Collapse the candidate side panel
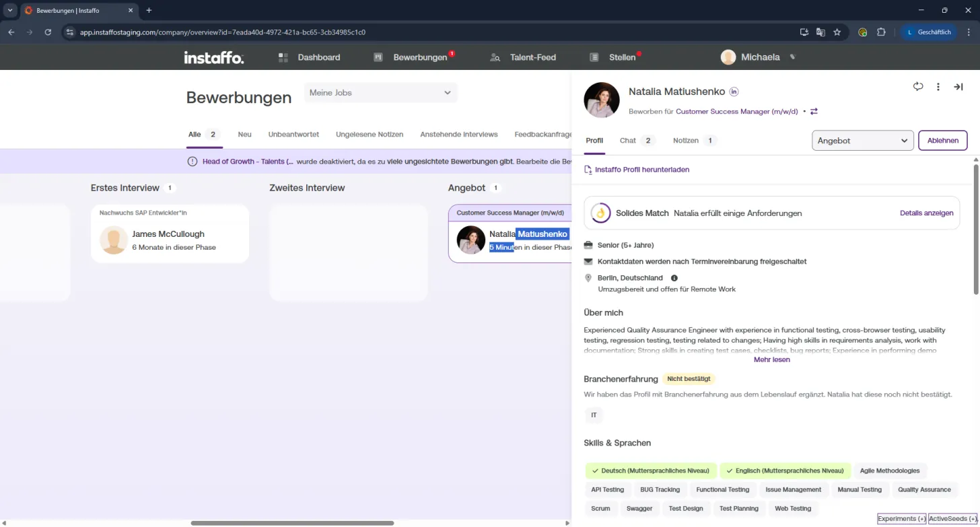 [958, 87]
